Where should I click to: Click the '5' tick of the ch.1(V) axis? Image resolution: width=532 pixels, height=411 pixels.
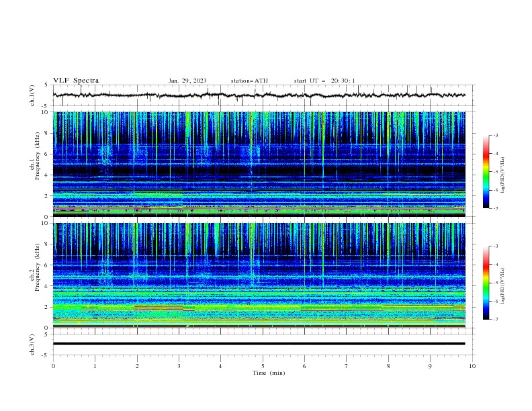coord(46,85)
